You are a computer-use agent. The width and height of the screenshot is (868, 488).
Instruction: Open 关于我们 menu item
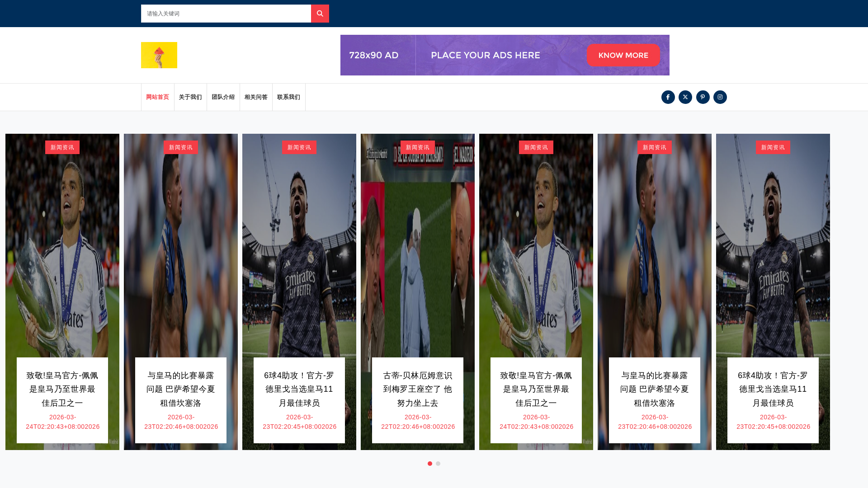190,97
